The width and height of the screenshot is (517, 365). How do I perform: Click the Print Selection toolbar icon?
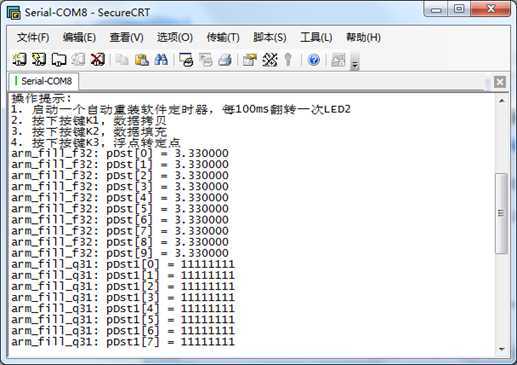click(x=205, y=60)
